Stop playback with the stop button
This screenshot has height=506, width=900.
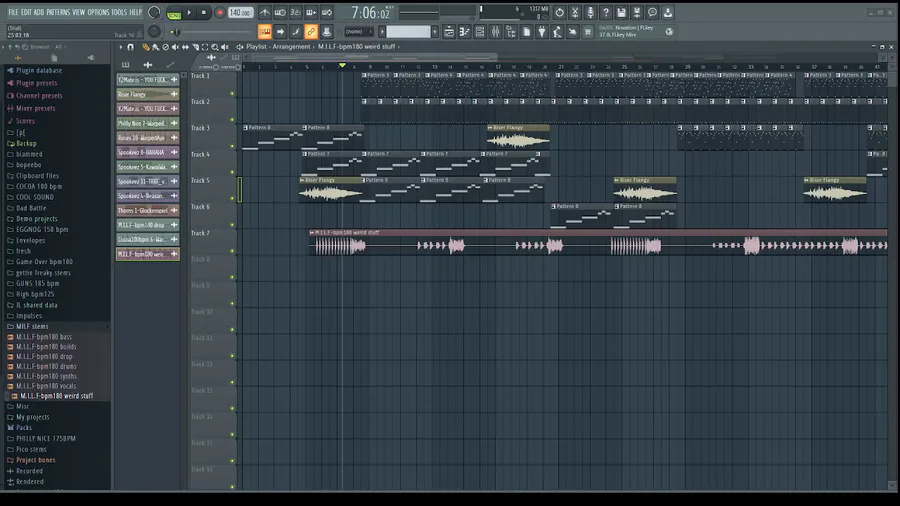coord(204,12)
